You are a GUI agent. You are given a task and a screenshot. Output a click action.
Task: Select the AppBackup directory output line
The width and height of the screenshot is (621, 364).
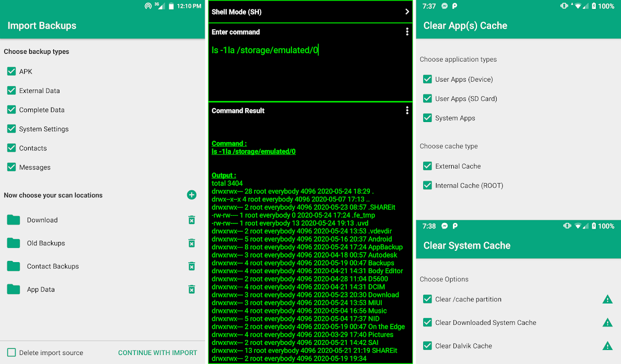pos(307,247)
